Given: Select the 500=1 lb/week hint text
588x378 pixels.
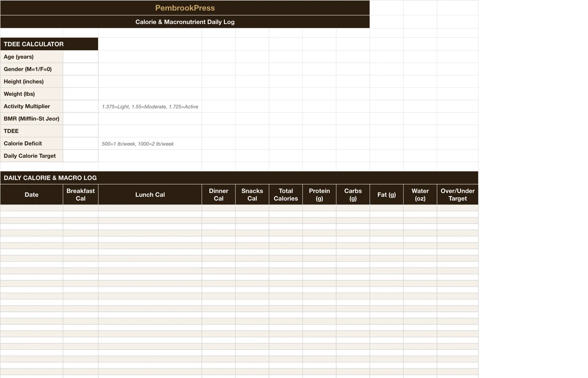Looking at the screenshot, I should click(138, 144).
